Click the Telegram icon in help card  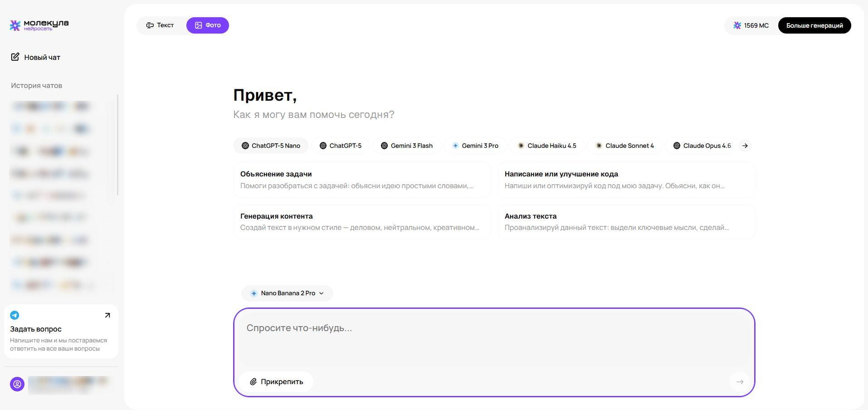point(15,315)
